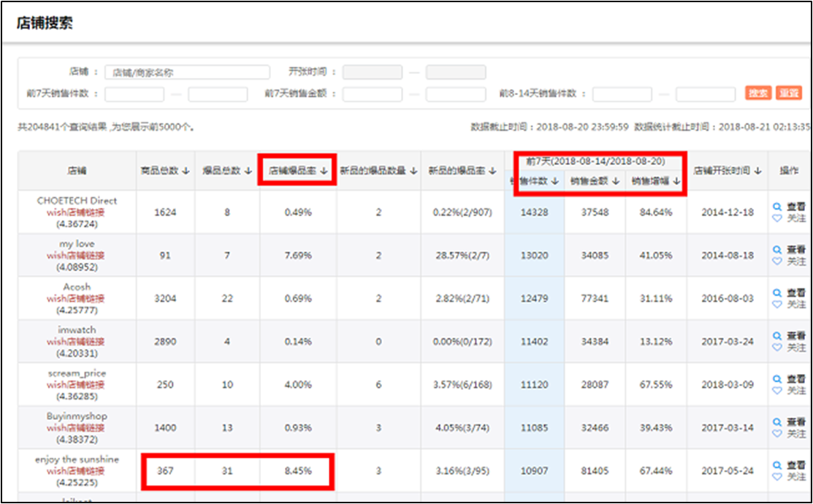Toggle the 关注 heart for Buyinmyshop
The image size is (813, 504).
click(x=777, y=433)
